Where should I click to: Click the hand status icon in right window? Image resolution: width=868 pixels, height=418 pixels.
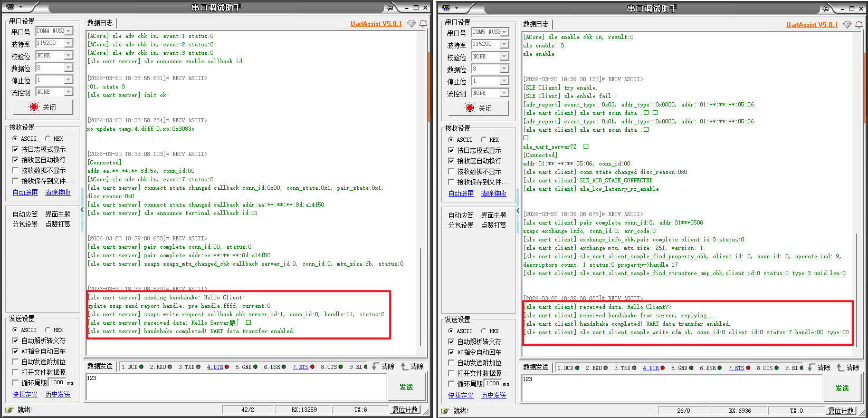pyautogui.click(x=445, y=411)
